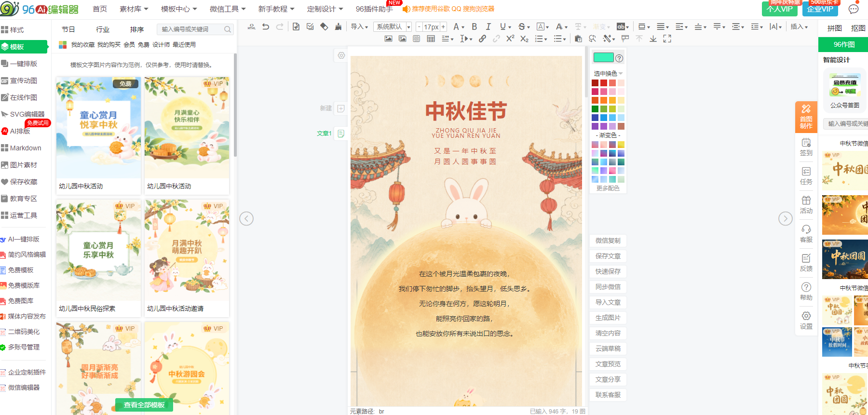The image size is (868, 415).
Task: Go to next template with right arrow
Action: (785, 218)
